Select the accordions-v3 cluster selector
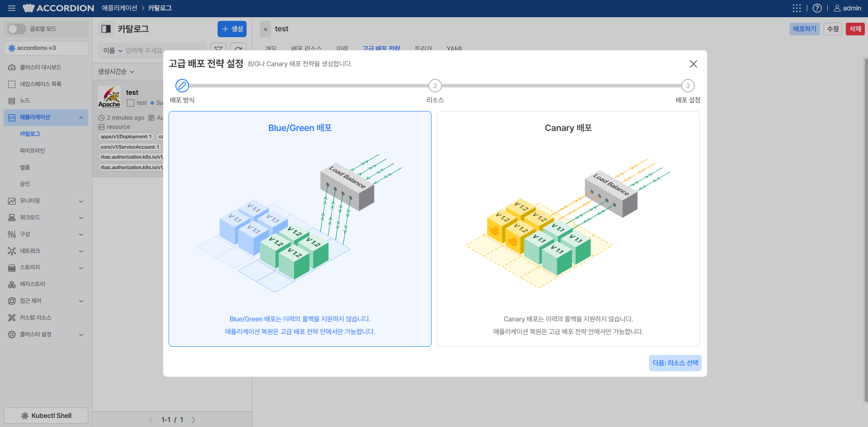The image size is (868, 427). pyautogui.click(x=46, y=48)
